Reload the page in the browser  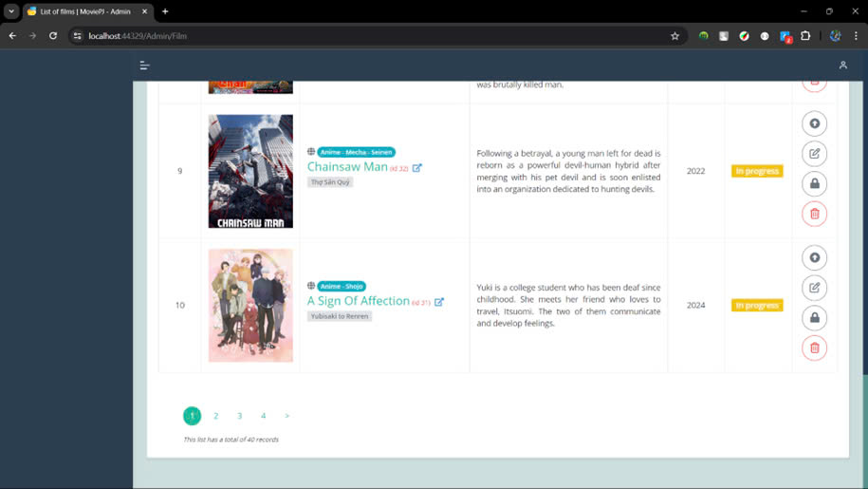pyautogui.click(x=53, y=36)
